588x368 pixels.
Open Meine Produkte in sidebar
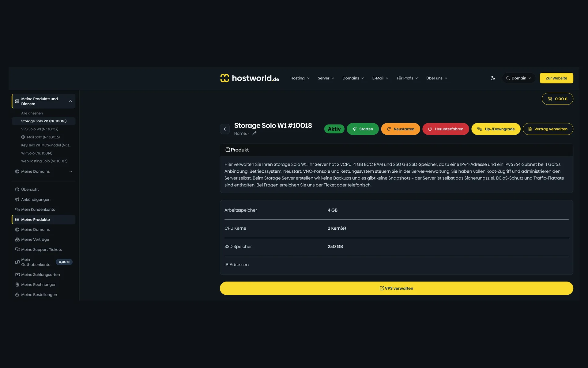[x=43, y=220]
